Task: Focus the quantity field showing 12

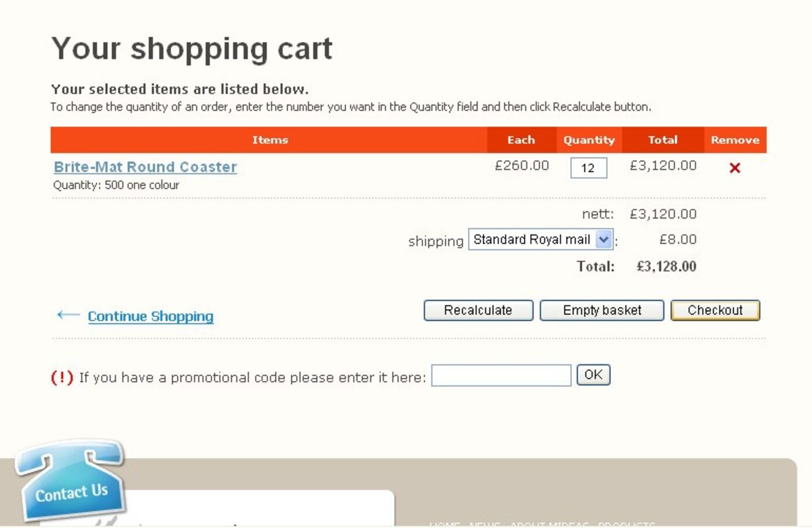Action: click(588, 168)
